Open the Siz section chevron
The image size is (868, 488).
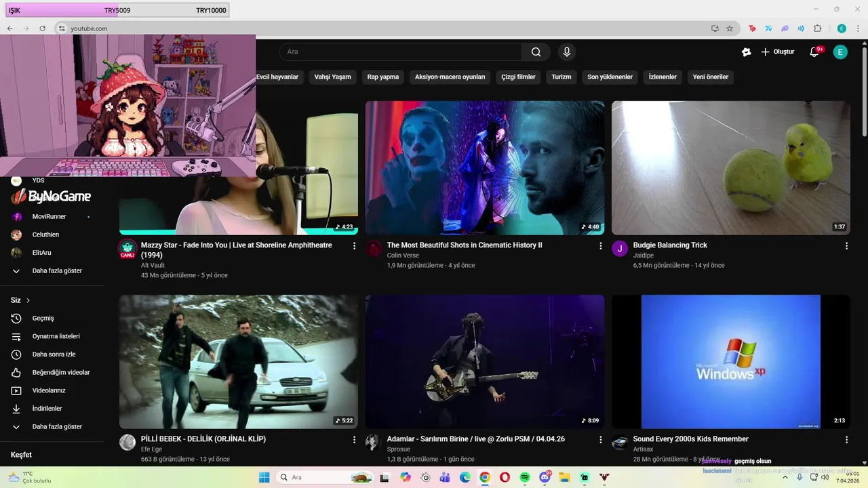28,300
